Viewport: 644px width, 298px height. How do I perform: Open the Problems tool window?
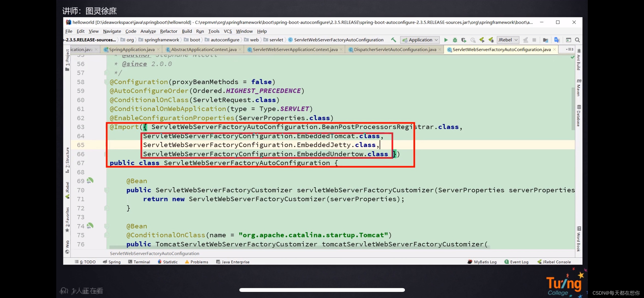(x=196, y=262)
